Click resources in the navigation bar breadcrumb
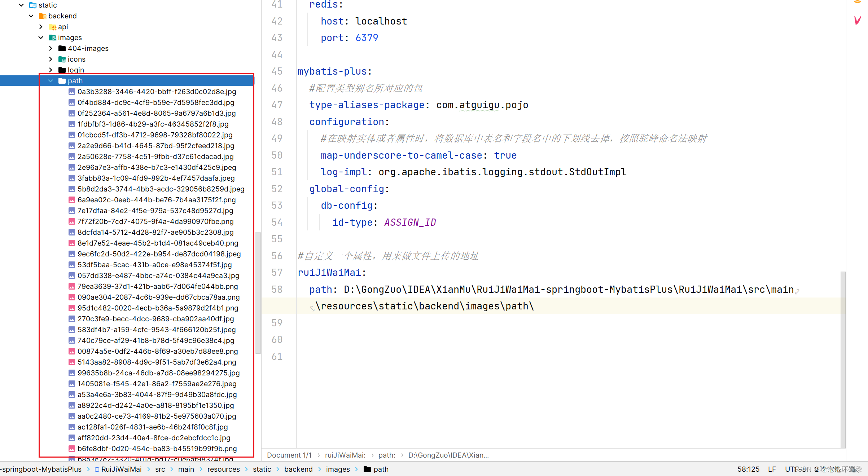 pos(223,469)
